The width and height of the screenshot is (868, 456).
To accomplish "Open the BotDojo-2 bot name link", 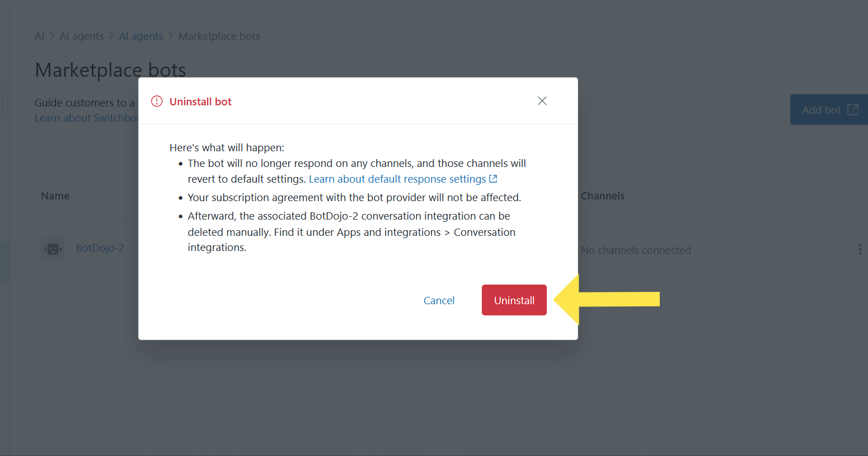I will (100, 248).
